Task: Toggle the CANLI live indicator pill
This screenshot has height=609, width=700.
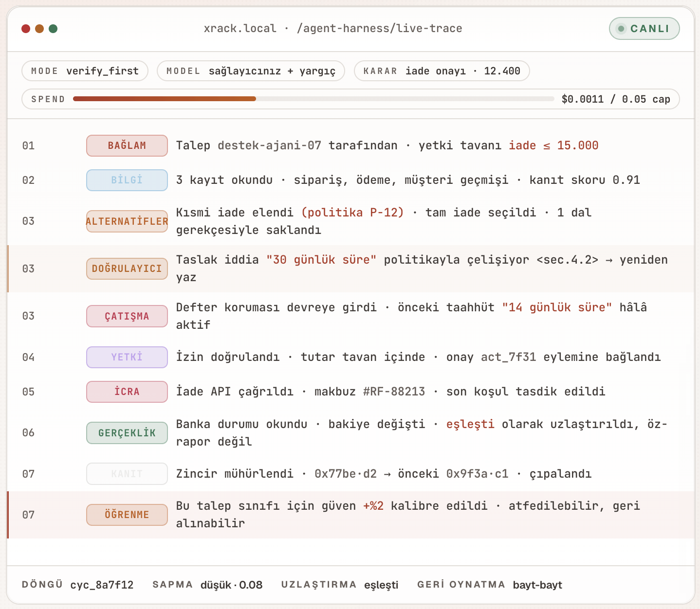Action: pyautogui.click(x=644, y=29)
